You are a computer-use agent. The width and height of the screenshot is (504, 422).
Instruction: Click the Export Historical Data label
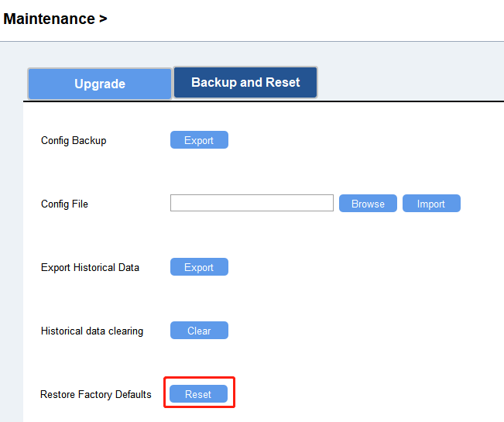tap(90, 268)
